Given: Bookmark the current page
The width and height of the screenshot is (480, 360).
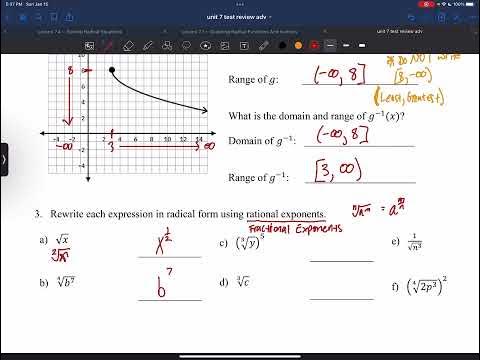Looking at the screenshot, I should pyautogui.click(x=53, y=17).
